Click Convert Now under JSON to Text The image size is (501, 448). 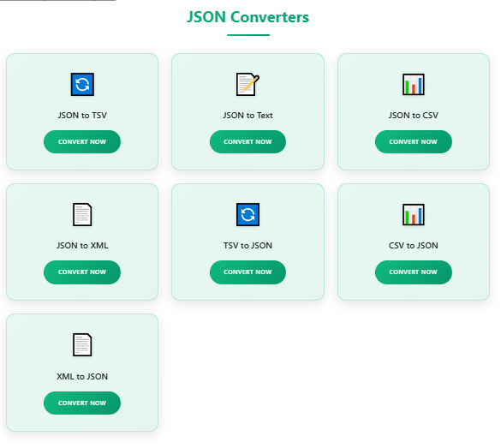[x=248, y=142]
